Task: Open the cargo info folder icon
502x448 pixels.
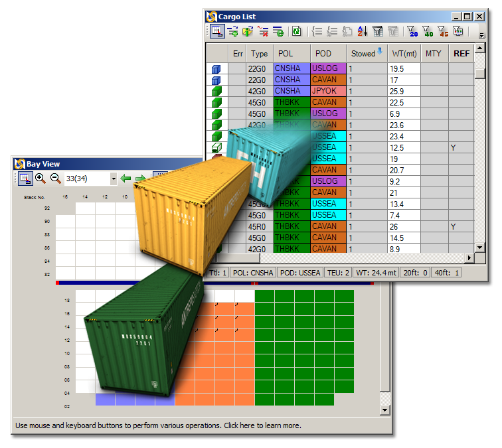Action: 248,31
